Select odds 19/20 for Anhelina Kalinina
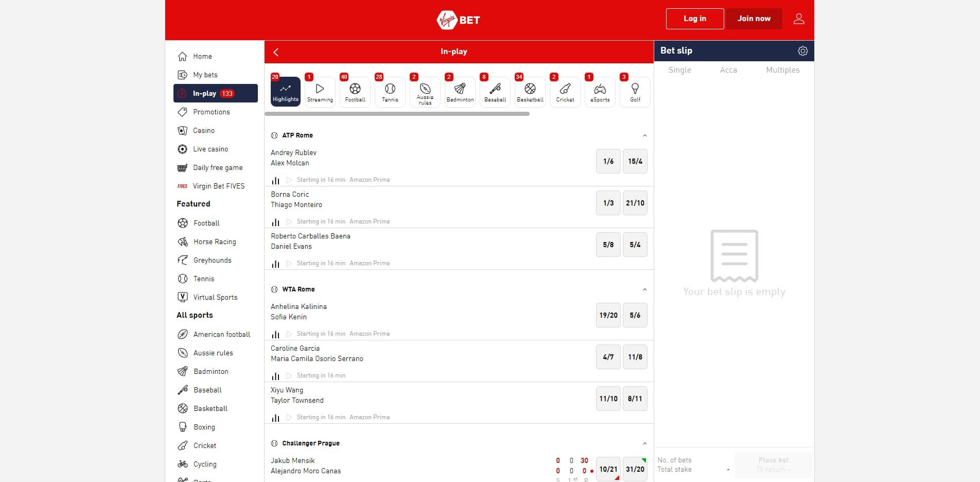The image size is (980, 482). pos(608,315)
